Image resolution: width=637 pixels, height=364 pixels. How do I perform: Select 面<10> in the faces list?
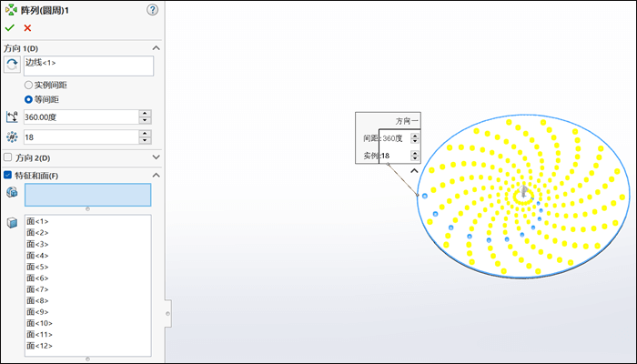[x=39, y=323]
